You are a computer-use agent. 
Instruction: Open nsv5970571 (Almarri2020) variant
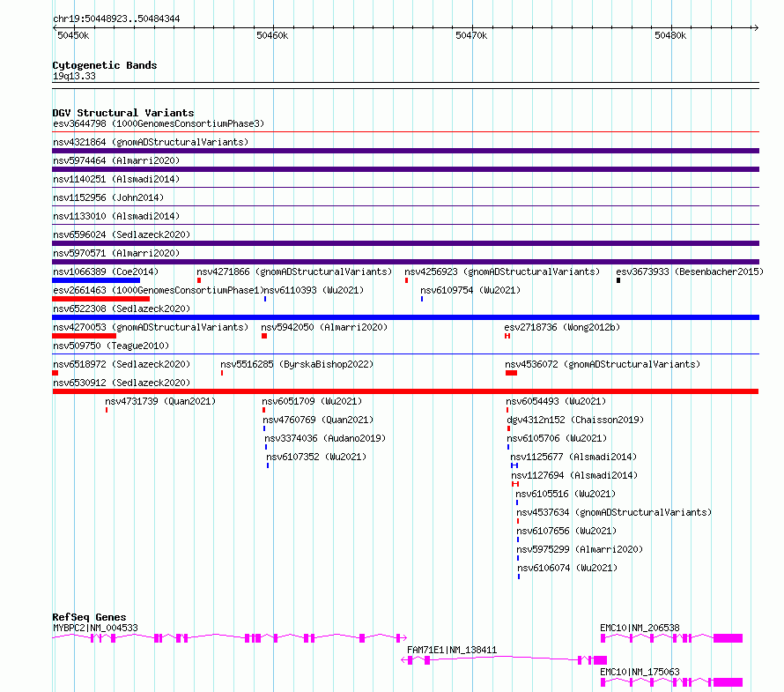coord(116,253)
